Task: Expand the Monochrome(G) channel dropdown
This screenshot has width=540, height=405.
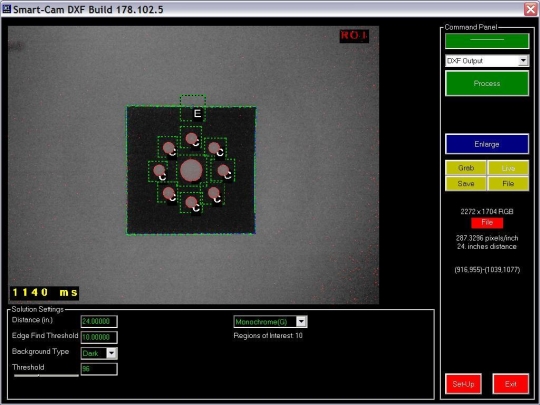Action: click(x=301, y=321)
